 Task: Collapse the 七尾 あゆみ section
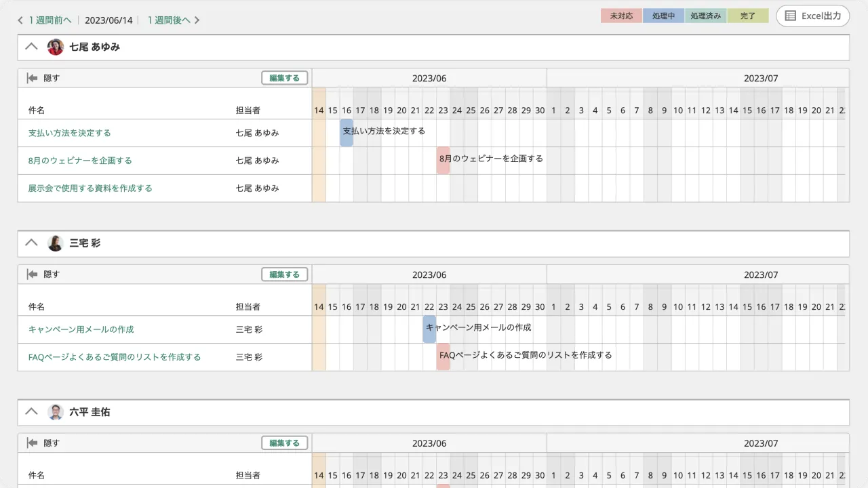31,47
